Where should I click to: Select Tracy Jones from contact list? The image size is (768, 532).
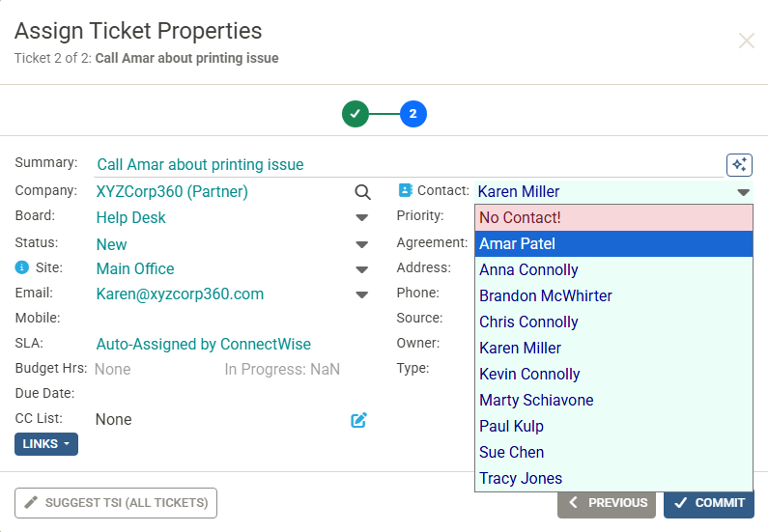coord(613,478)
